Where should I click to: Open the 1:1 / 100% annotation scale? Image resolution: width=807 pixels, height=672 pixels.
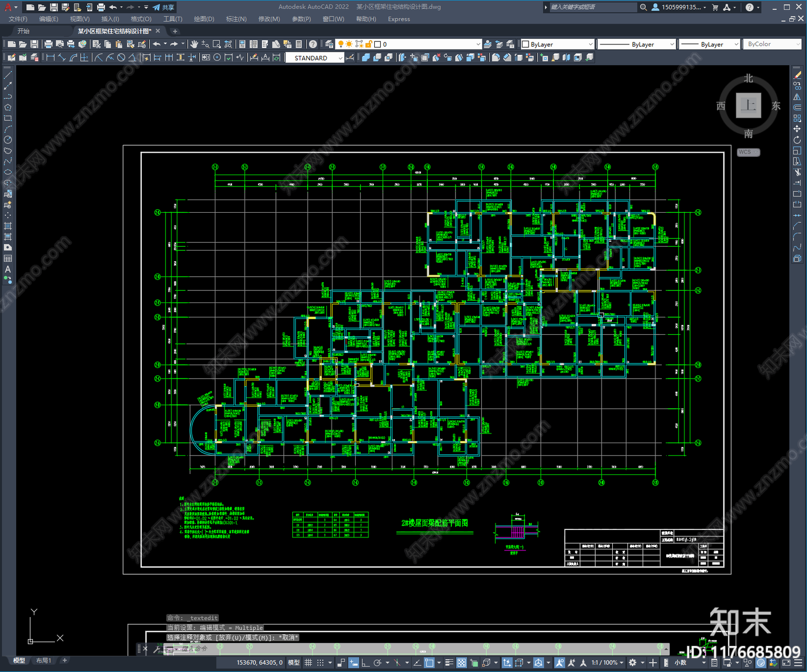pos(607,662)
